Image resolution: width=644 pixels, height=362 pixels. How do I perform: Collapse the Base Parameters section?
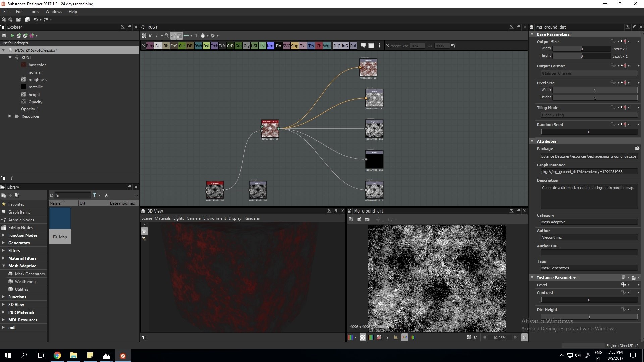pyautogui.click(x=532, y=34)
